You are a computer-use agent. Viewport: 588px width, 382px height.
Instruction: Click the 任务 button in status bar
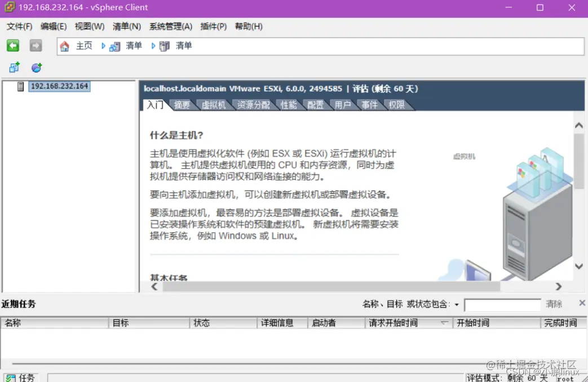click(21, 377)
